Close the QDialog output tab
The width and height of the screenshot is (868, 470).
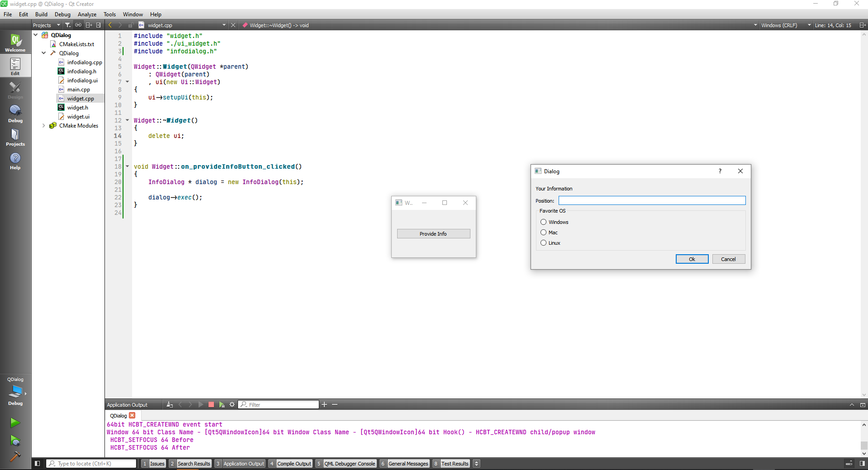(x=132, y=415)
